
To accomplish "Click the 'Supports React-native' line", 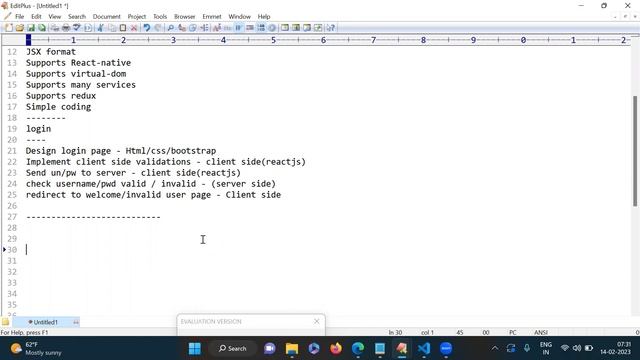I will coord(78,63).
